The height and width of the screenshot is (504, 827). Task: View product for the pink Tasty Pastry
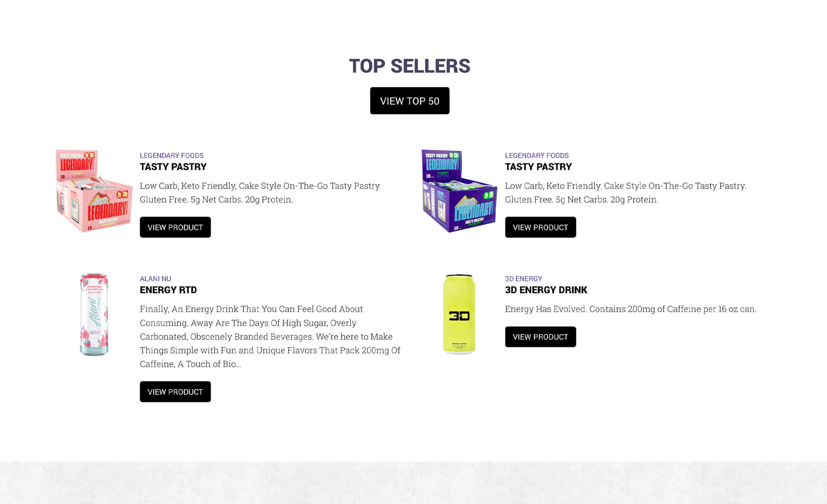[175, 227]
